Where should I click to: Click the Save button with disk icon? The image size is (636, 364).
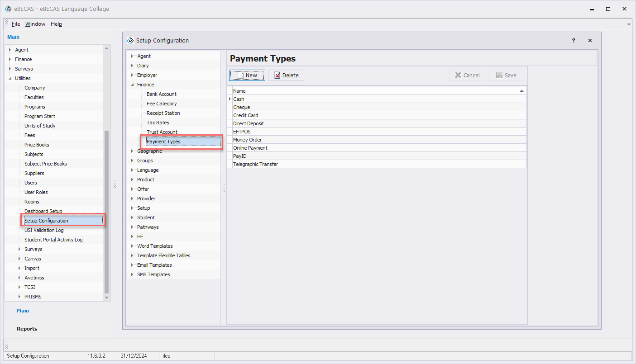506,76
